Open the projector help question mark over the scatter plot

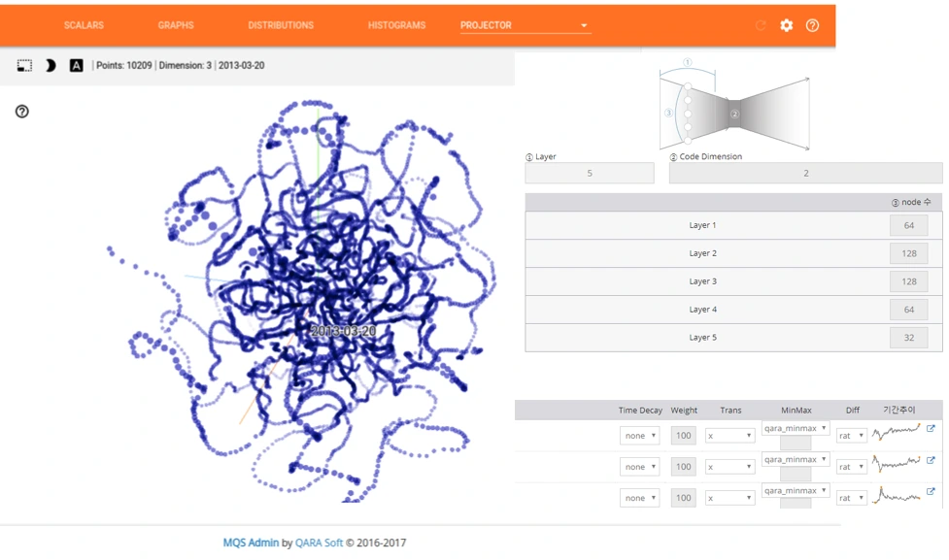pos(21,112)
